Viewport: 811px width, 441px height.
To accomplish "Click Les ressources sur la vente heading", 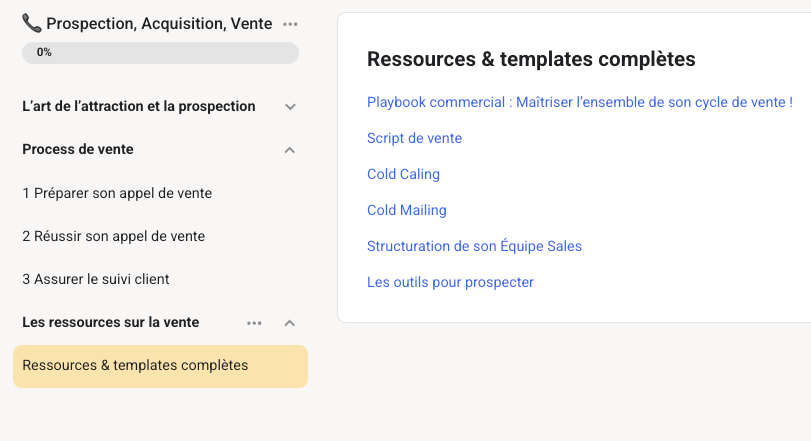I will pyautogui.click(x=110, y=322).
